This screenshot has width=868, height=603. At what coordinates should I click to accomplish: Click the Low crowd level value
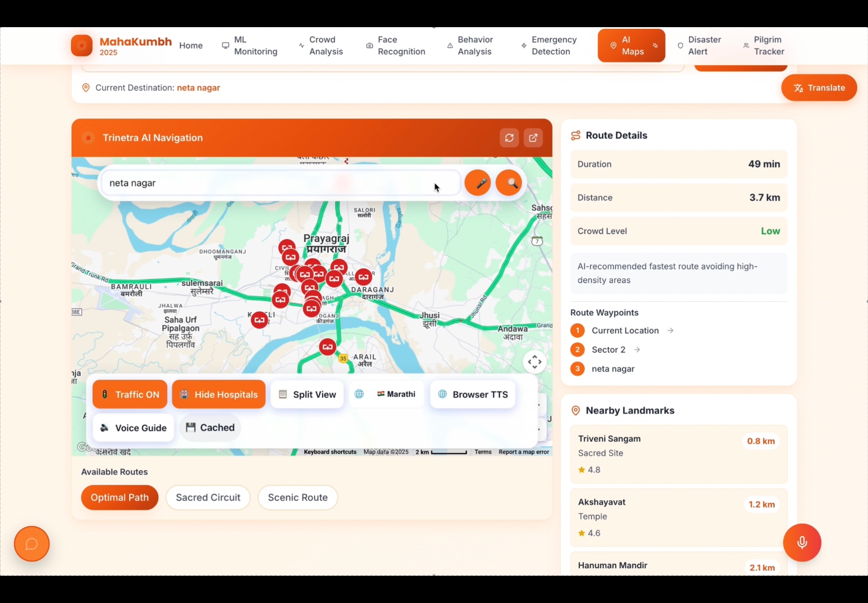click(770, 231)
